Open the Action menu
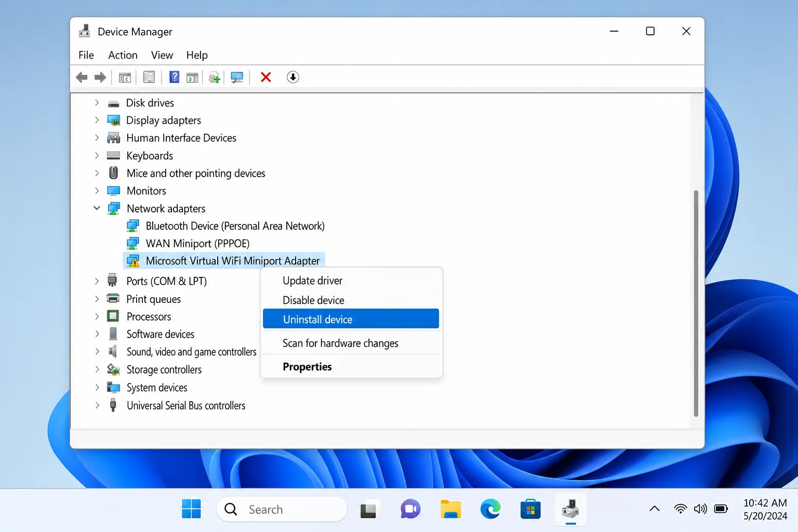 [x=123, y=55]
